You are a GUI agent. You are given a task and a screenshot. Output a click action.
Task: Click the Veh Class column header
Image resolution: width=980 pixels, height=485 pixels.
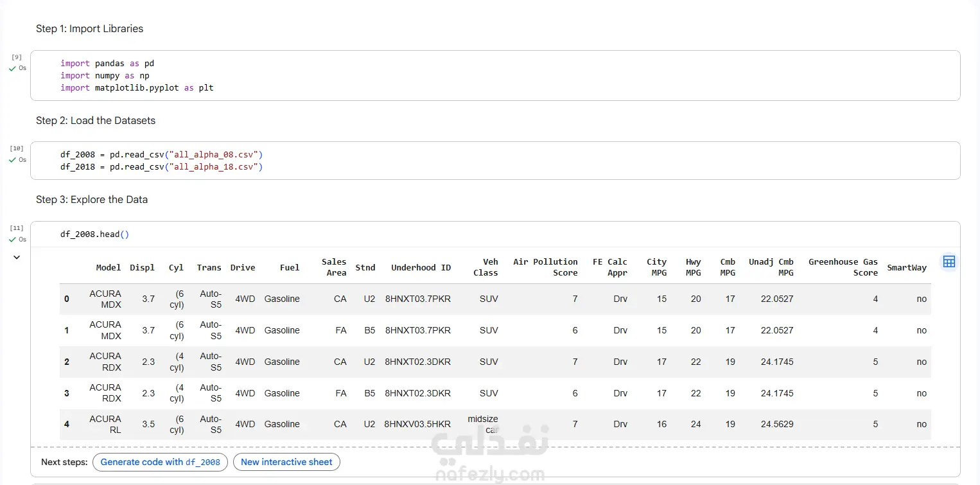(x=486, y=267)
